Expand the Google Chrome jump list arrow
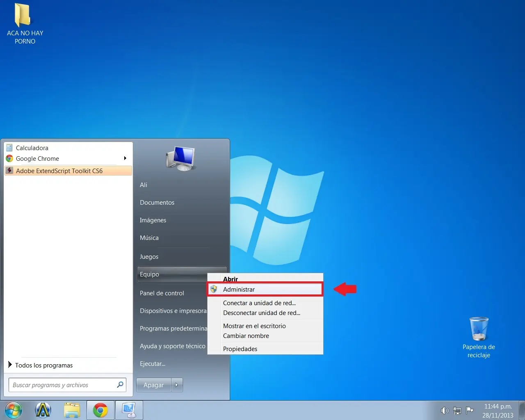This screenshot has height=420, width=525. (125, 158)
